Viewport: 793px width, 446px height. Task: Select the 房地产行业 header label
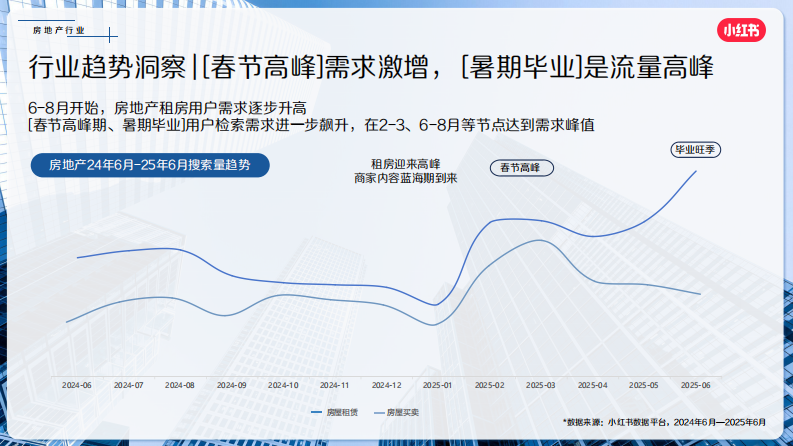59,30
